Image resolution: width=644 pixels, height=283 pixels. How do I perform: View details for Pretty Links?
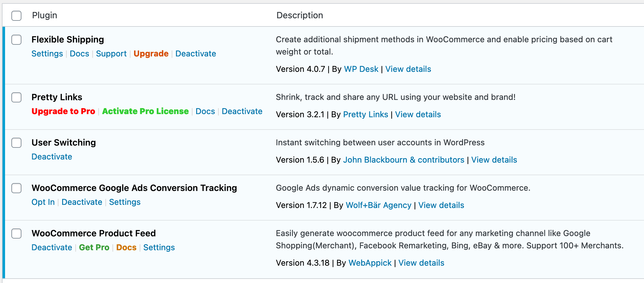click(418, 114)
